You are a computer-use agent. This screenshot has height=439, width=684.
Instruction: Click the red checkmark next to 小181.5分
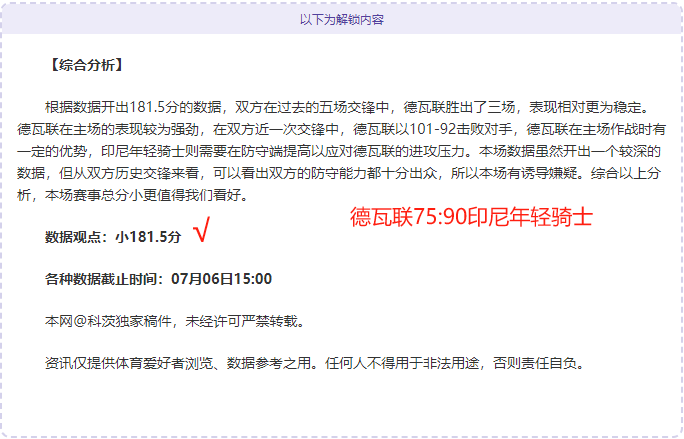tap(202, 230)
